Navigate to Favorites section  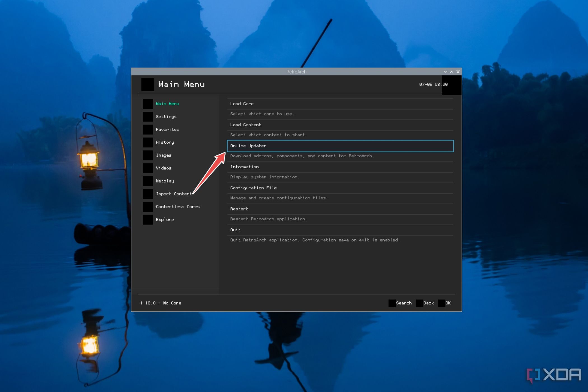[167, 129]
